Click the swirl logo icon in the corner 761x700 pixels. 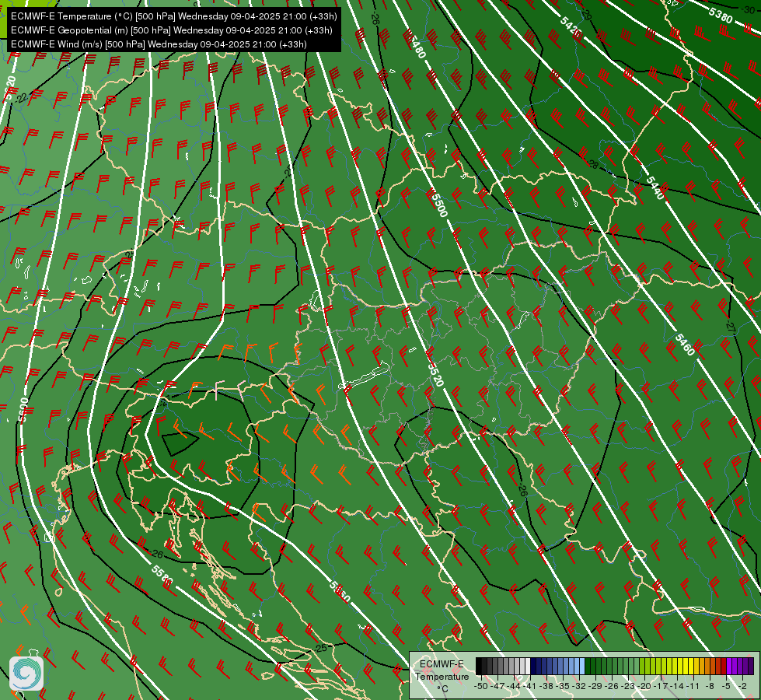click(x=26, y=674)
